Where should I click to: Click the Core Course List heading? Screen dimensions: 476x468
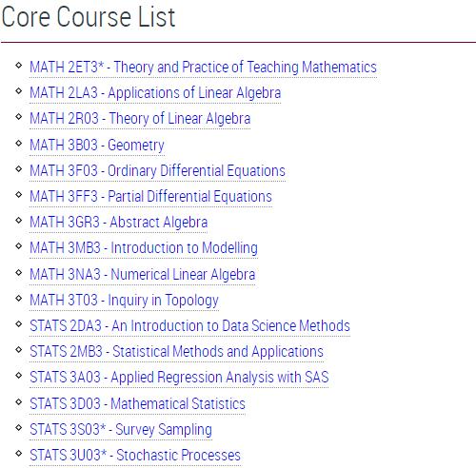coord(89,17)
